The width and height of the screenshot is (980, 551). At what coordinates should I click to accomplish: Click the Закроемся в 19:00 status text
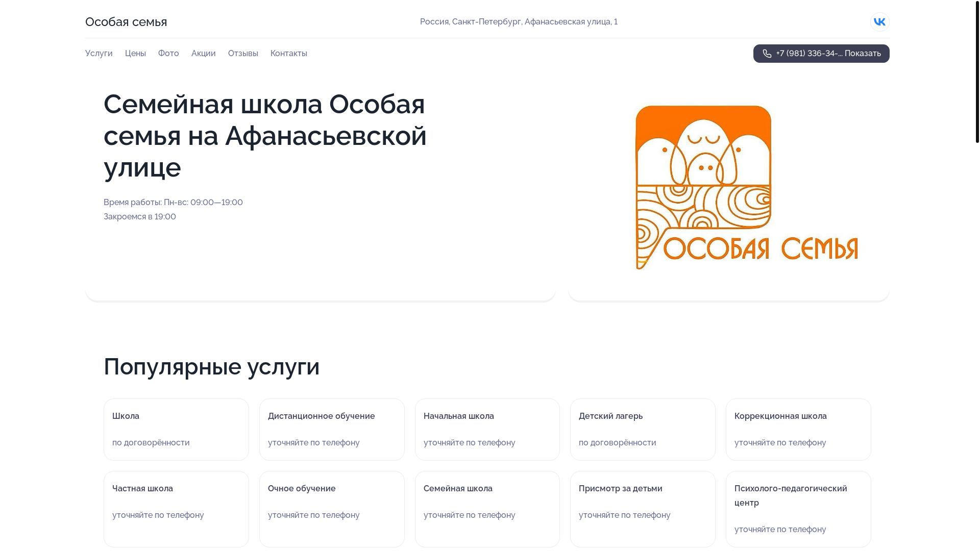click(x=140, y=217)
